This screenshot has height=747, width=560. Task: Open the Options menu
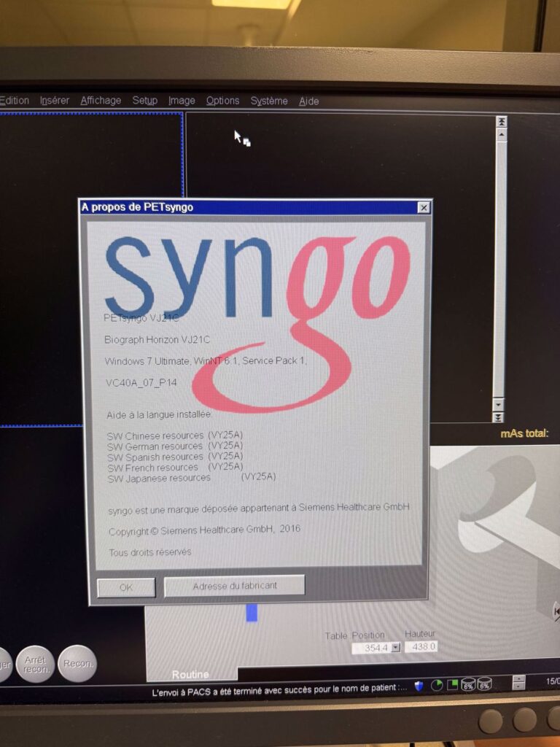pos(222,101)
